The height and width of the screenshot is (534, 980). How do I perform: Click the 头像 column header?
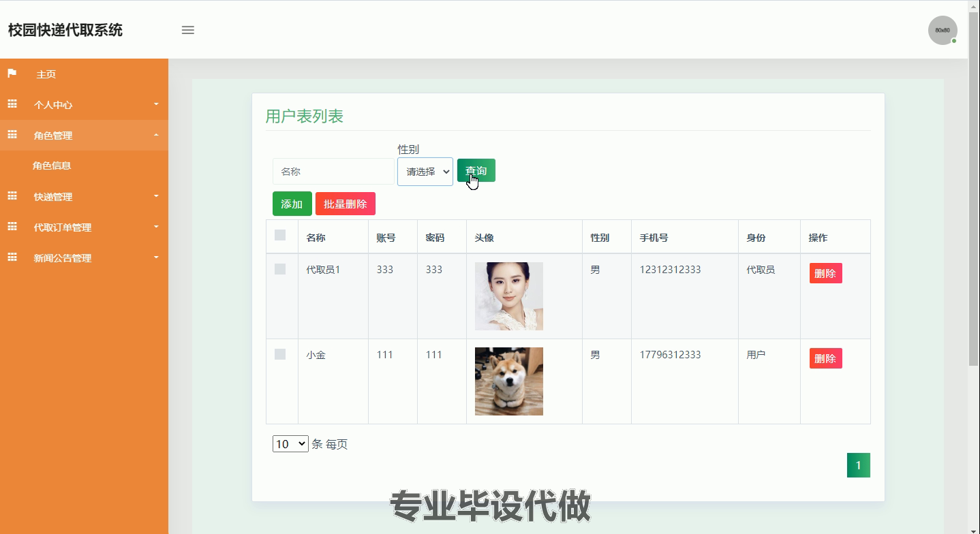point(485,238)
